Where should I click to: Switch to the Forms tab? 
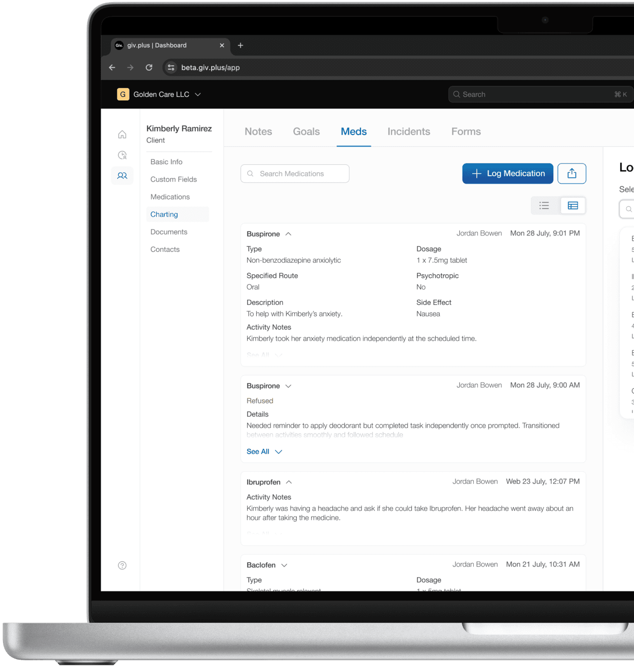[466, 132]
